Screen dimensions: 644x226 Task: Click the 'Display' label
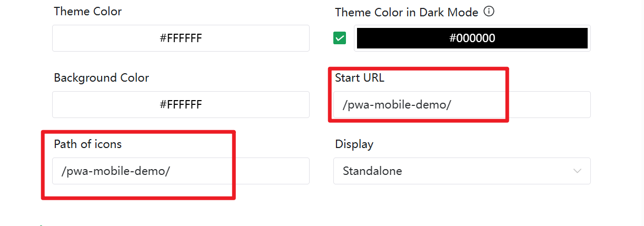tap(354, 144)
